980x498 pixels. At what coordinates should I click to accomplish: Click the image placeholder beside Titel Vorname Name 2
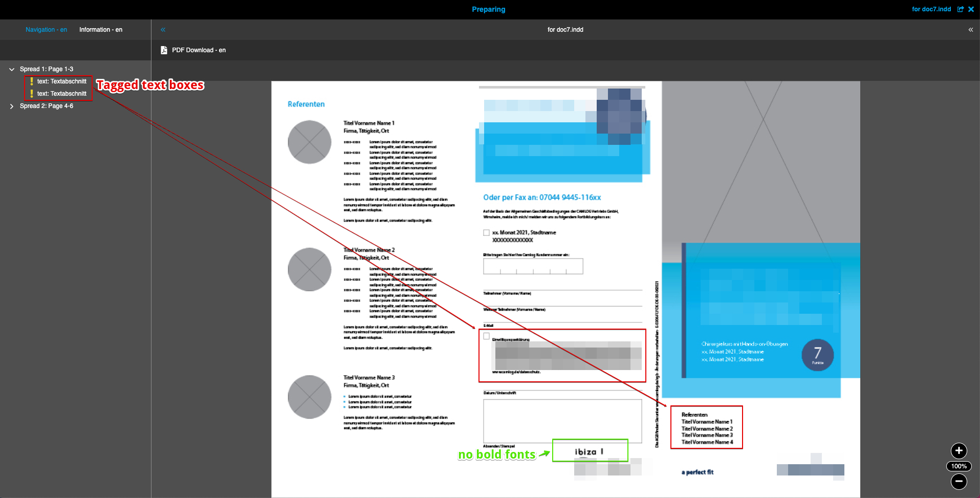310,270
